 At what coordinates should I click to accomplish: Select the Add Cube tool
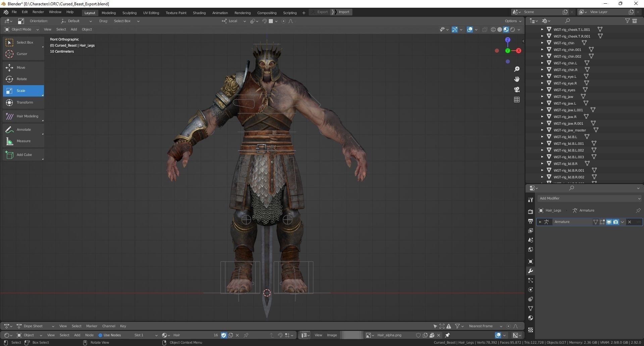[23, 155]
